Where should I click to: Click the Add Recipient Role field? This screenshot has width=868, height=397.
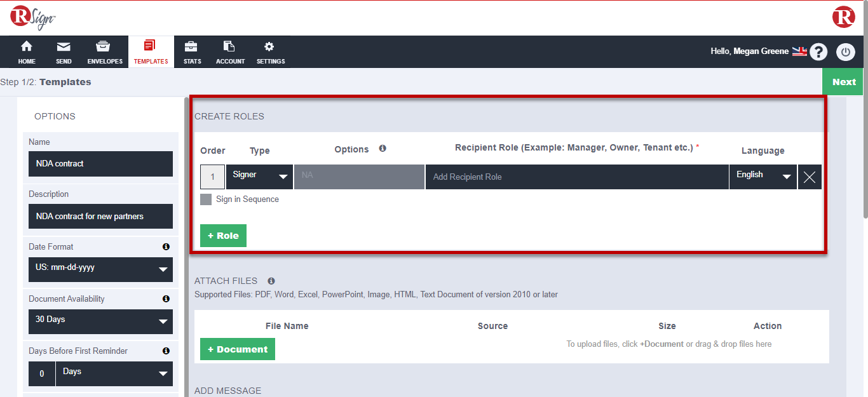click(x=577, y=177)
